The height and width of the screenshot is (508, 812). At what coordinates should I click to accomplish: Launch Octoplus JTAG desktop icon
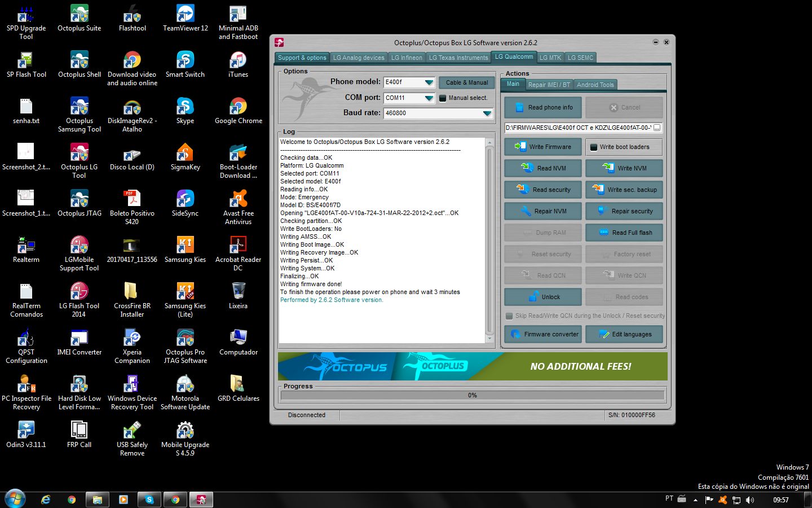[x=80, y=204]
